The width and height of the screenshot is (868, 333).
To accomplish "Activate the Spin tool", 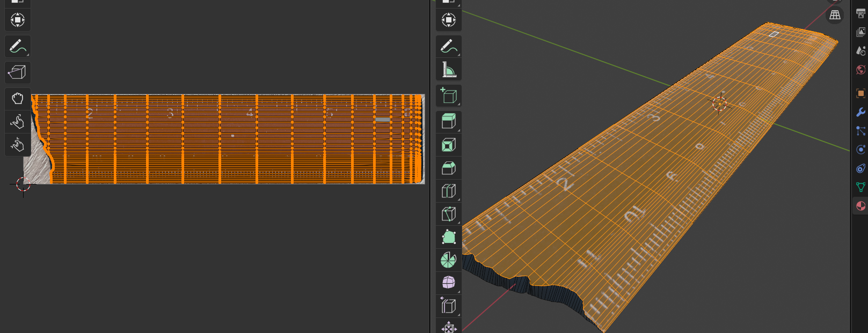I will pyautogui.click(x=448, y=260).
